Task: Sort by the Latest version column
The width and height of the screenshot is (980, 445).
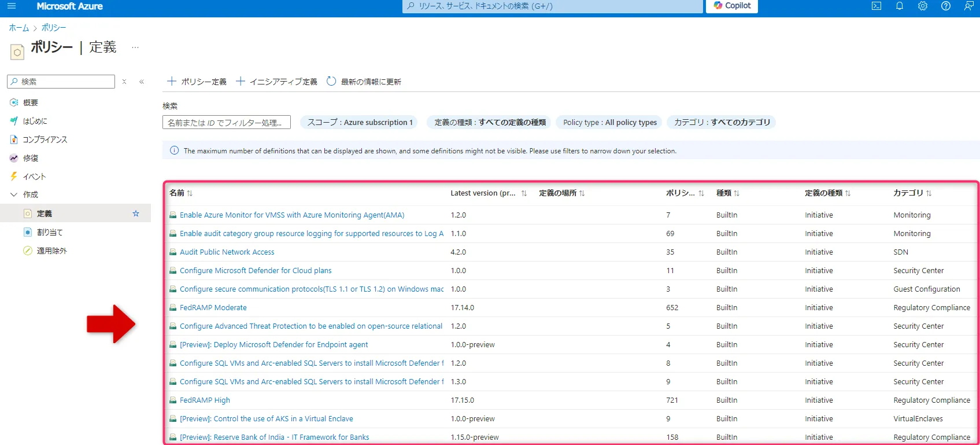Action: [489, 193]
